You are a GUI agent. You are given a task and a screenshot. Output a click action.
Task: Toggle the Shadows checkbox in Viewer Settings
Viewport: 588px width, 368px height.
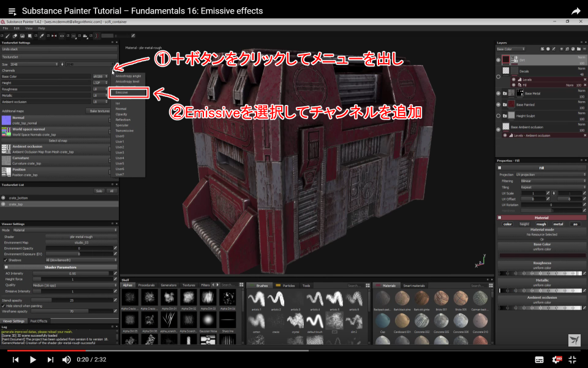pos(6,260)
